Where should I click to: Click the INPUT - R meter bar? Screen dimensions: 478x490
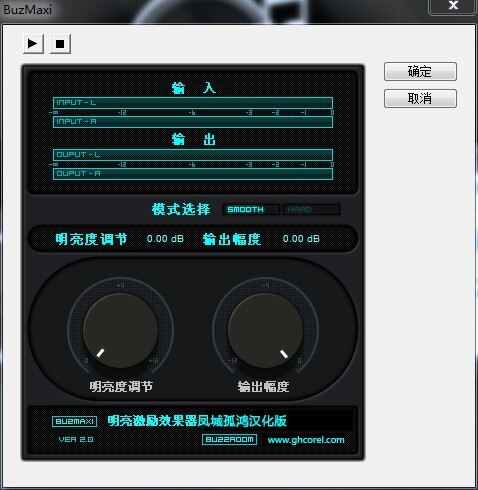(x=193, y=122)
